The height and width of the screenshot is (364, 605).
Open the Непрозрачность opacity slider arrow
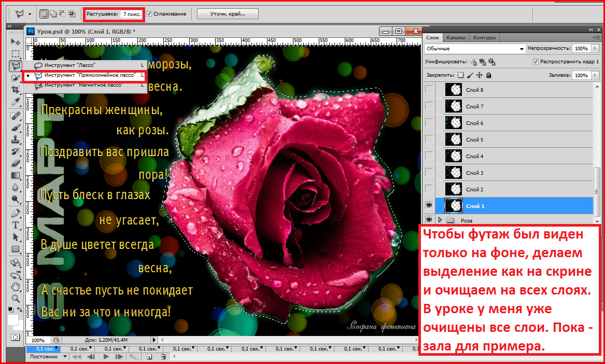point(595,48)
